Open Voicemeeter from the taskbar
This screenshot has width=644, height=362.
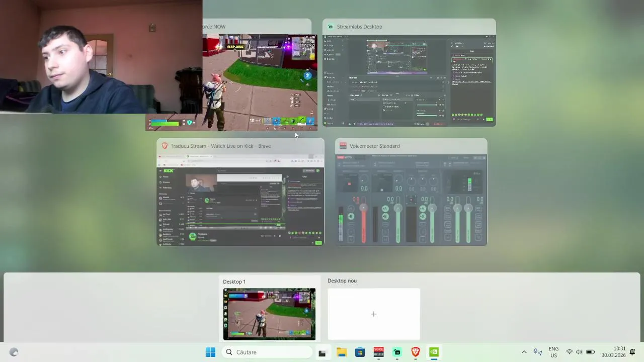tap(378, 352)
